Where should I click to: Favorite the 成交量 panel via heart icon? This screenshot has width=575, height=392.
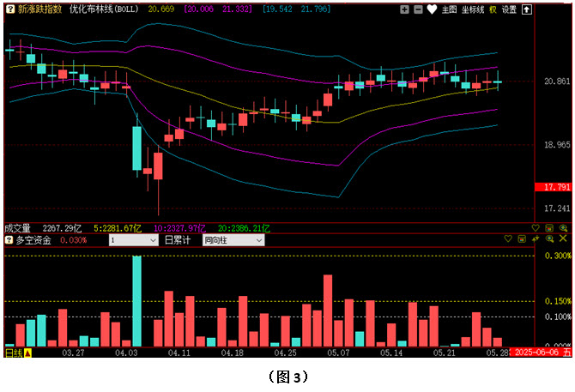[536, 228]
